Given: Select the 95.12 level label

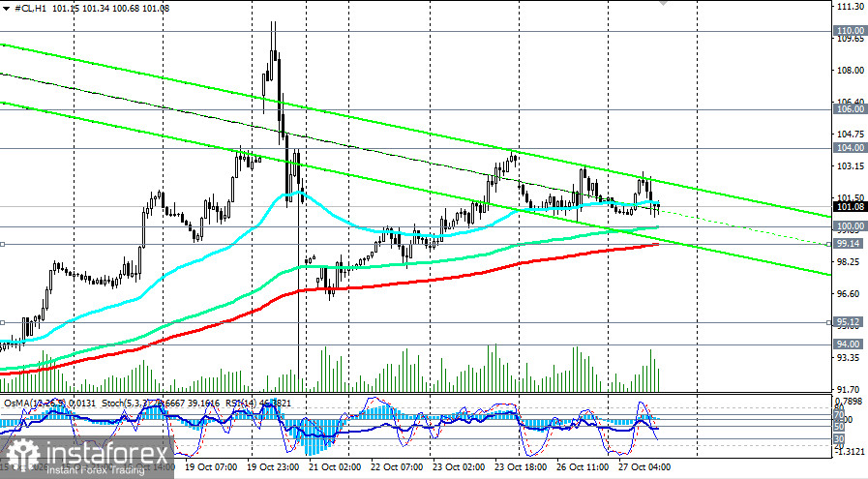Looking at the screenshot, I should 850,321.
